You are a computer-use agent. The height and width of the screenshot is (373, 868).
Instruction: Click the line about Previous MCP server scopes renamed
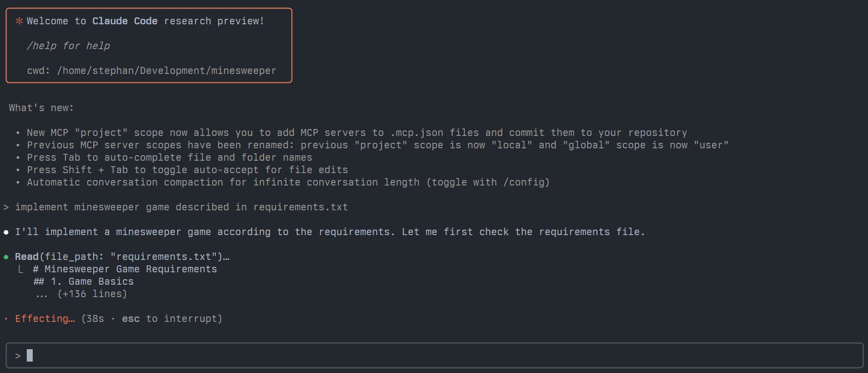(377, 145)
